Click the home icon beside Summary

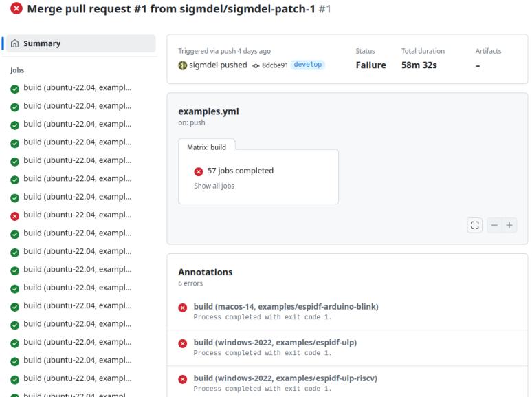15,43
